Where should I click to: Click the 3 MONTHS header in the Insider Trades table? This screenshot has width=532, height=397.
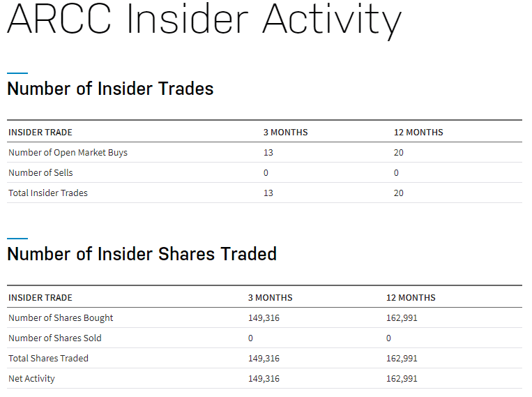[285, 133]
